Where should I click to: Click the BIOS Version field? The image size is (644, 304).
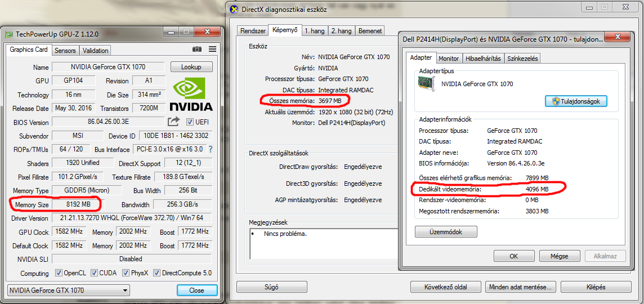coord(109,122)
